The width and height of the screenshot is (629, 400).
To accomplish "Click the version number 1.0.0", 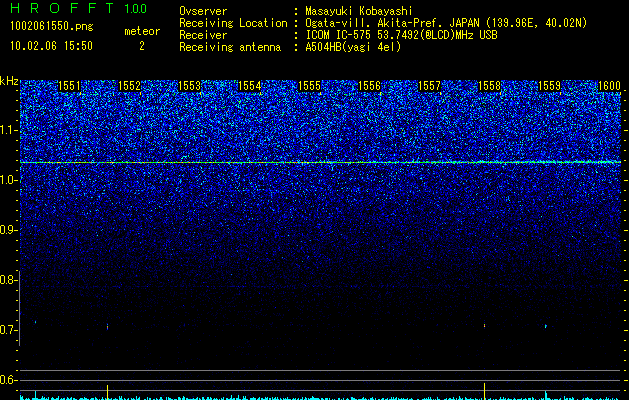I will (x=135, y=8).
